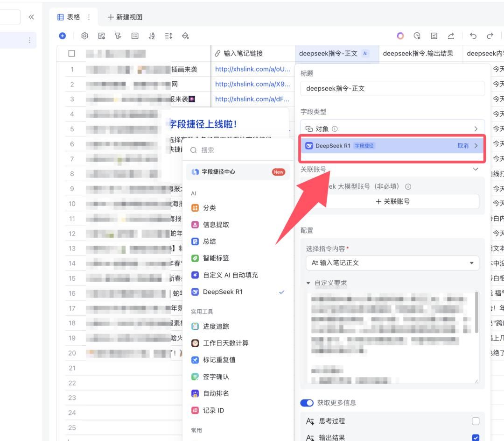Check the 思考过程 checkbox

(x=476, y=421)
